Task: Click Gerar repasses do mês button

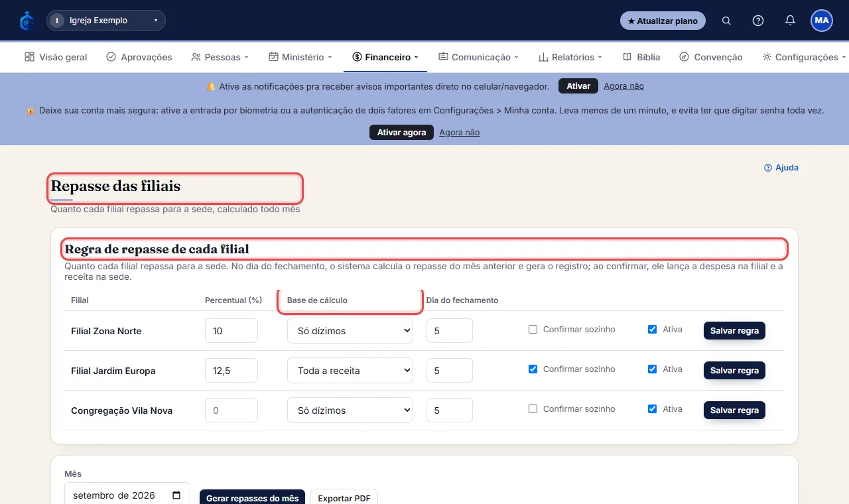Action: pyautogui.click(x=252, y=498)
